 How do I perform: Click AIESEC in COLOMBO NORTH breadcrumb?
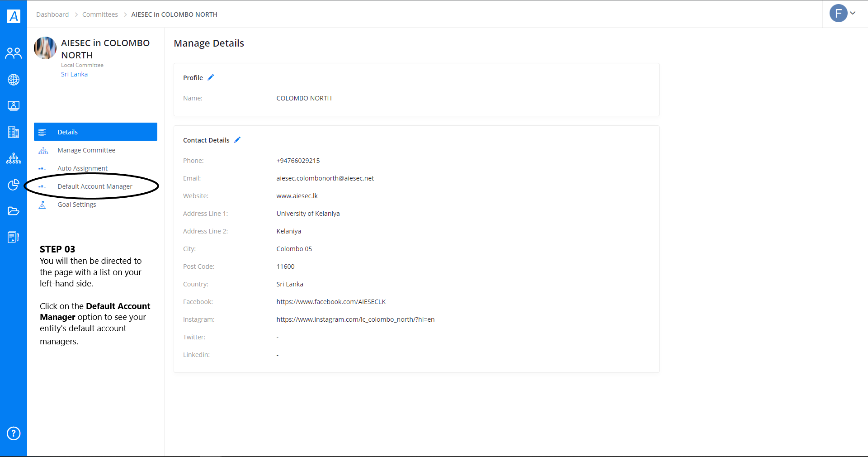click(174, 14)
